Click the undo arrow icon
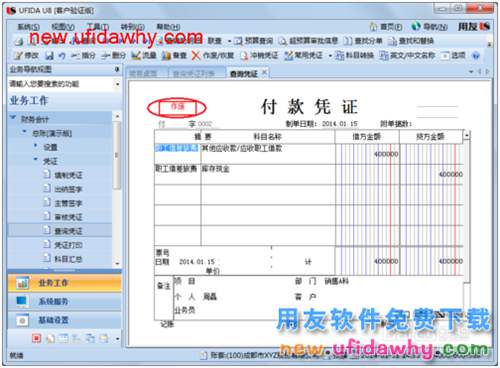Screen dimensions: 500x368 [62, 56]
